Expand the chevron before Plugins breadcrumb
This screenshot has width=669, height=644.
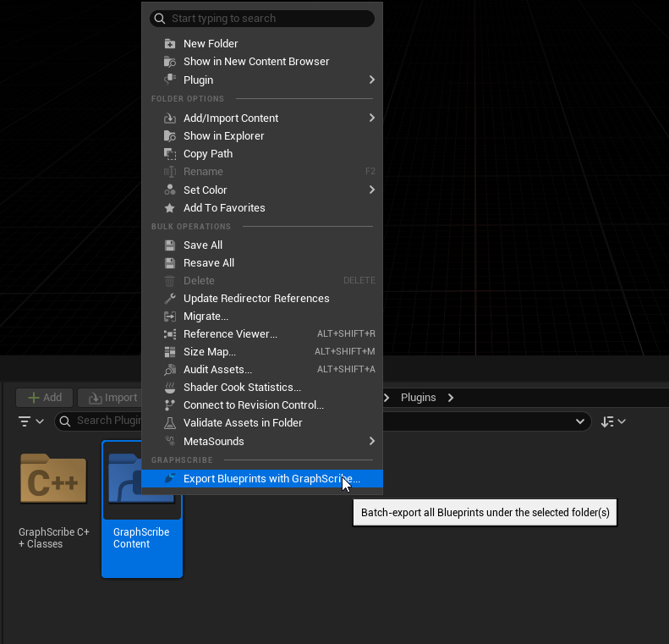click(x=387, y=398)
